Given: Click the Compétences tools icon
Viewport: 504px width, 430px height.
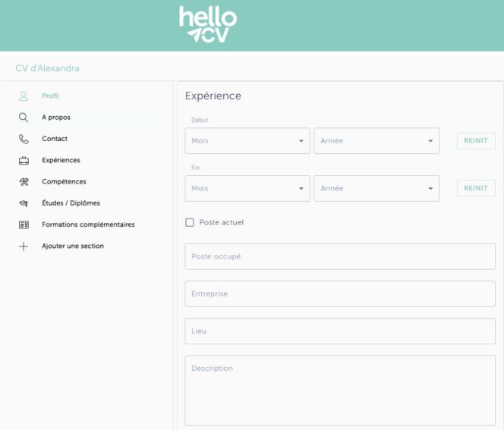Looking at the screenshot, I should coord(24,182).
